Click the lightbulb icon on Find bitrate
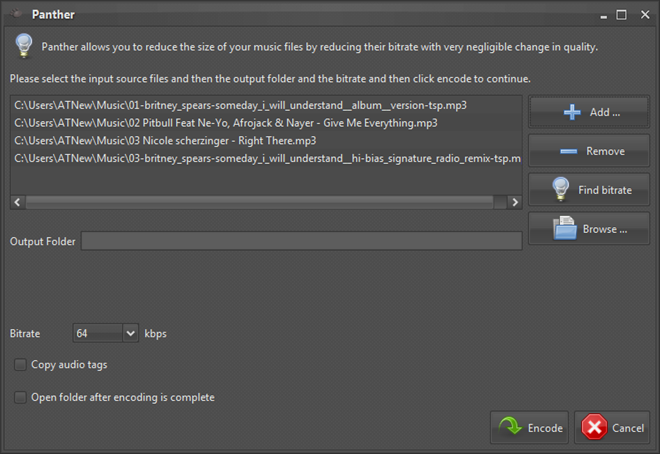This screenshot has width=660, height=454. pos(561,189)
